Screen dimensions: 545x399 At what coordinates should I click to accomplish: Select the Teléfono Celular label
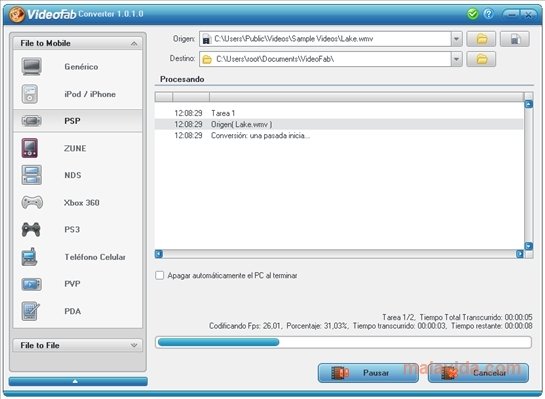(x=95, y=257)
